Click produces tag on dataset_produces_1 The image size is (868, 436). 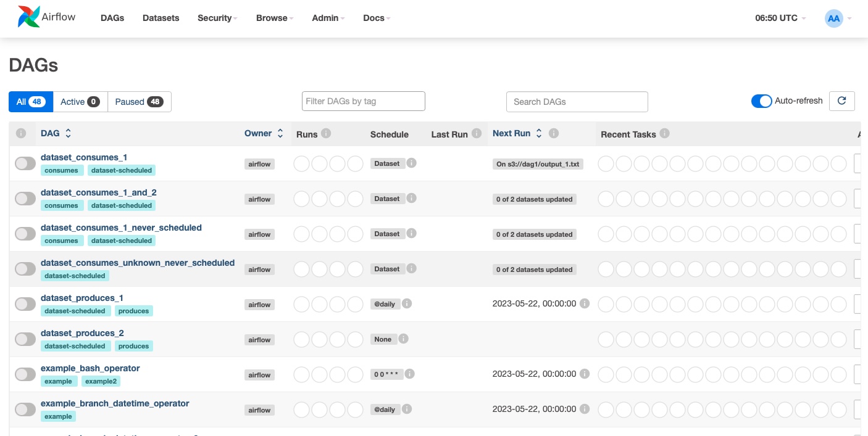coord(134,311)
